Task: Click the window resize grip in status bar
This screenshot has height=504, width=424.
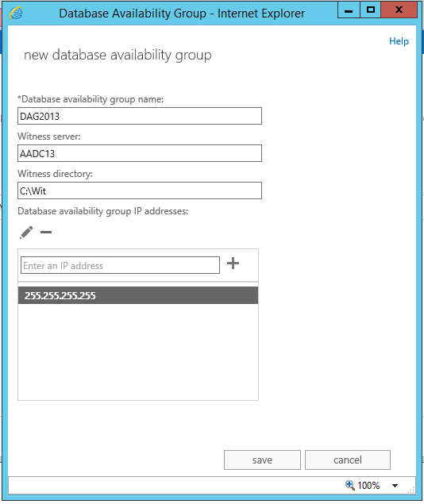Action: 411,490
